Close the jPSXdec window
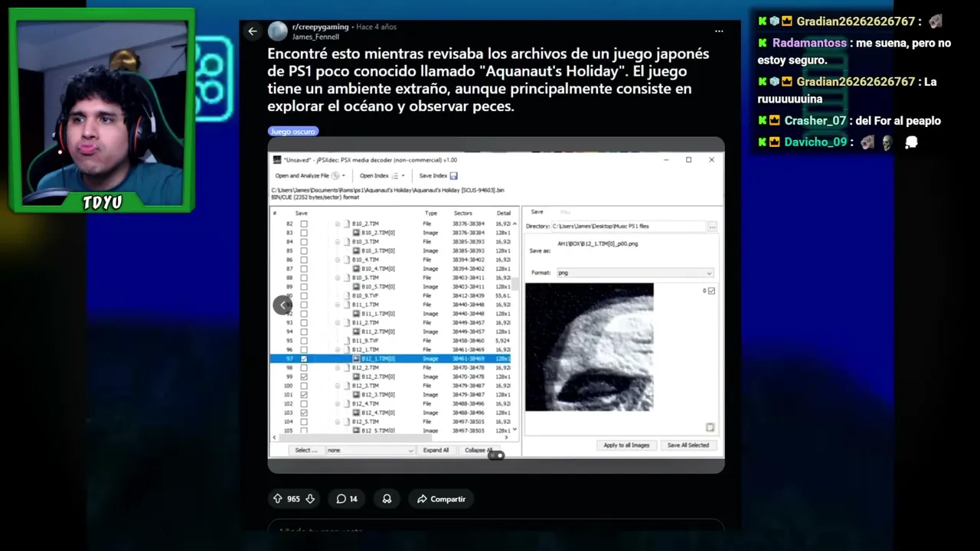Viewport: 980px width, 551px height. [711, 160]
